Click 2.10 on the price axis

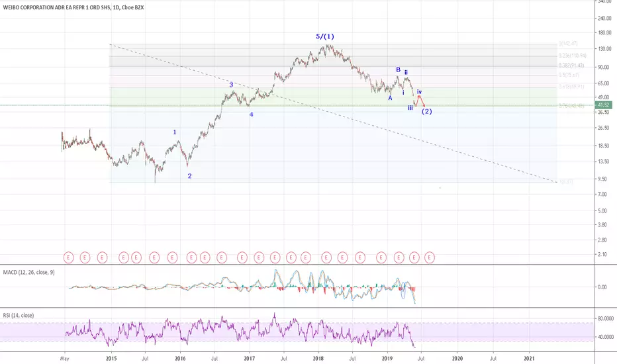pos(602,255)
